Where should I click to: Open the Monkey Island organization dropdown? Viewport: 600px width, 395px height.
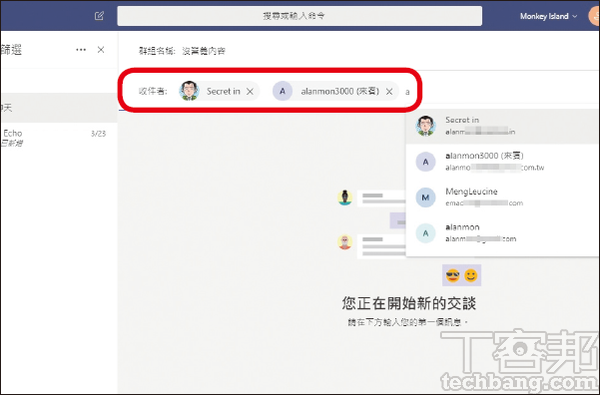click(x=548, y=16)
